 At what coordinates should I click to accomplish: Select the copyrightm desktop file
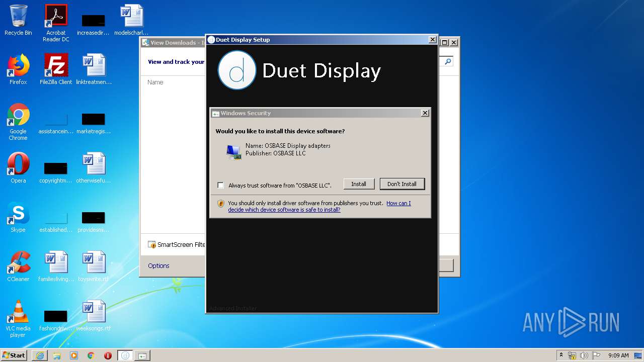point(56,171)
